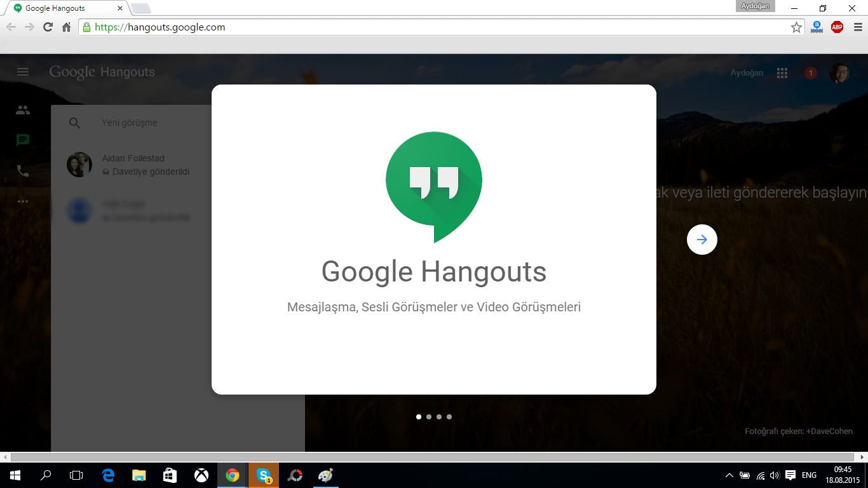Open Phone calls in the sidebar
Screen dimensions: 868x488
point(23,171)
